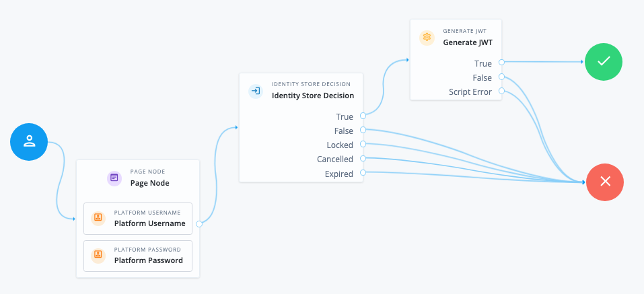Select the Page Node title
This screenshot has height=294, width=644.
click(x=149, y=183)
